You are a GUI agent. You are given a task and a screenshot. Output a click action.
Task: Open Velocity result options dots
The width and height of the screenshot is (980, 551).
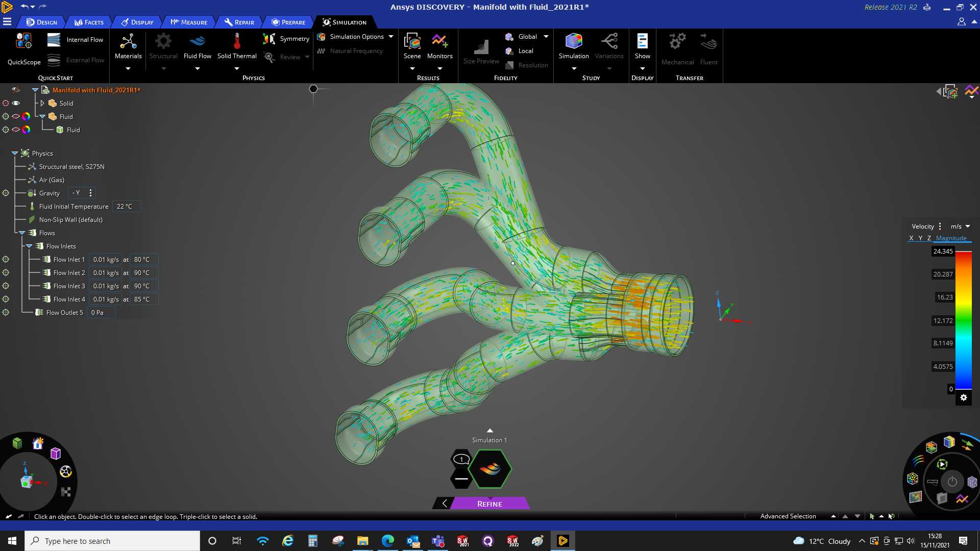point(940,227)
